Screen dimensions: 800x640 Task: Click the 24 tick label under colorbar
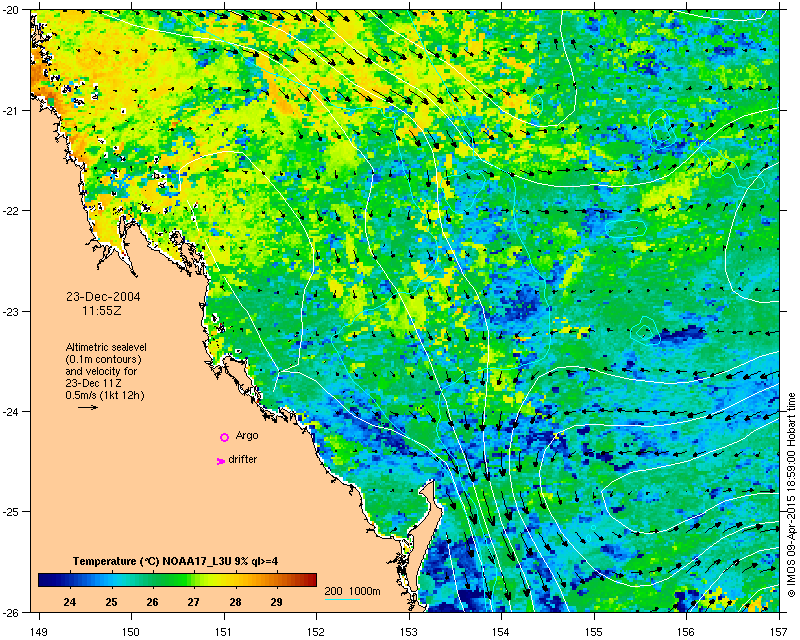tap(70, 602)
